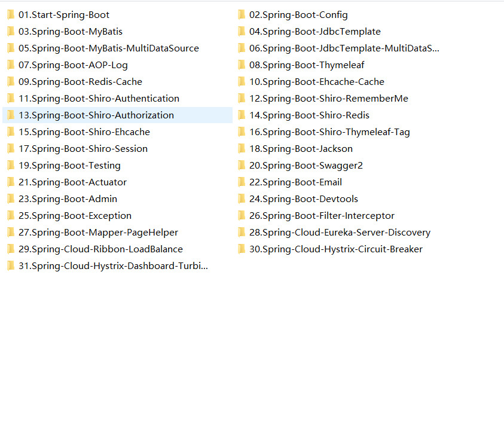
Task: Select the text "22.Spring-Boot-Email"
Action: click(x=295, y=182)
